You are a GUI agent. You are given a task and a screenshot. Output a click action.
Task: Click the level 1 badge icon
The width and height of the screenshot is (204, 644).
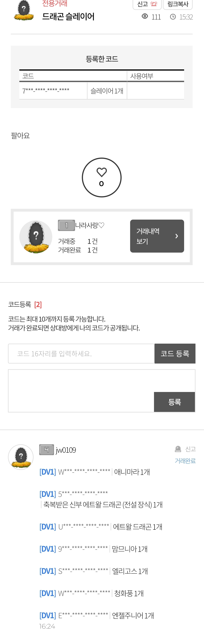pyautogui.click(x=66, y=225)
